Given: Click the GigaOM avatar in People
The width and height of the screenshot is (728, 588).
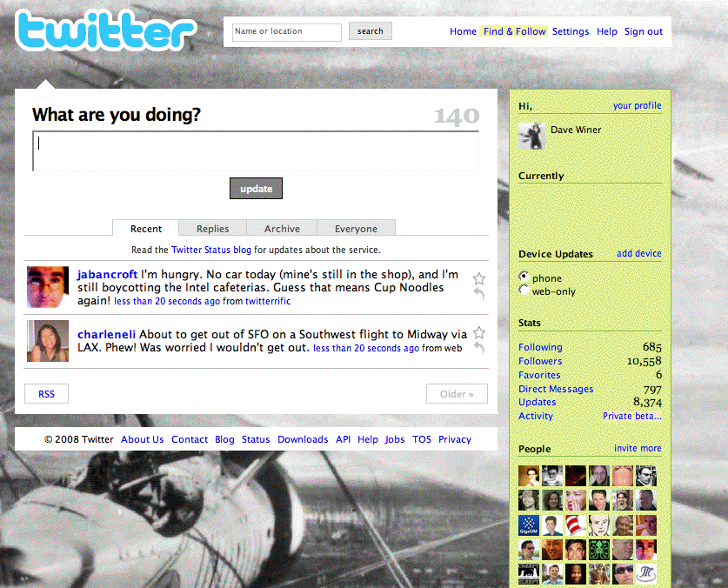Looking at the screenshot, I should click(529, 525).
